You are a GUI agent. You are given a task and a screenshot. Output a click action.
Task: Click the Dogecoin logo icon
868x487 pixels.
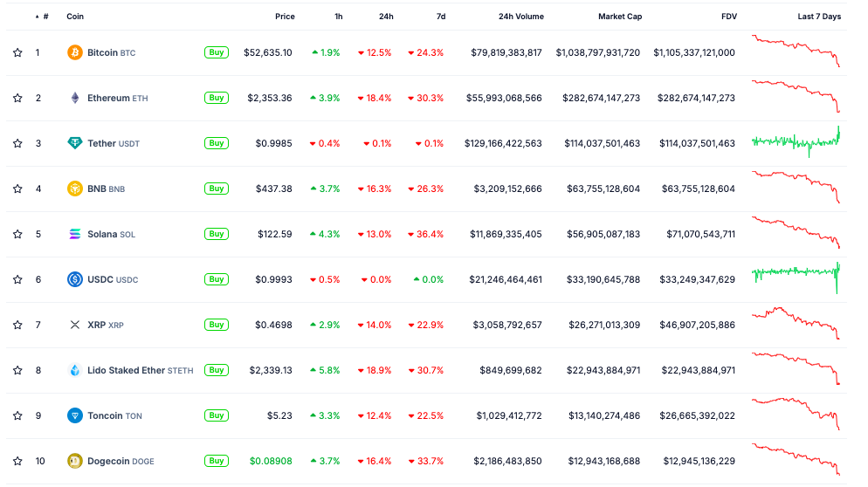(x=75, y=461)
